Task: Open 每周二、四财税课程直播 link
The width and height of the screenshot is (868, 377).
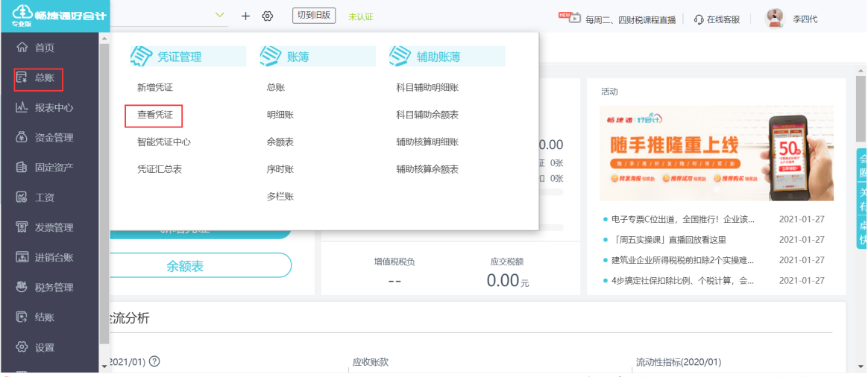Action: click(631, 19)
